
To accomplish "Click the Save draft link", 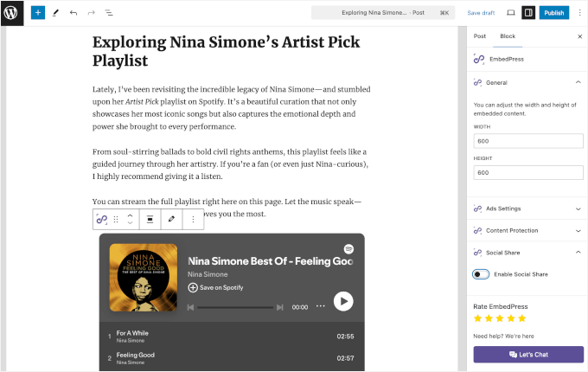I will [x=481, y=13].
